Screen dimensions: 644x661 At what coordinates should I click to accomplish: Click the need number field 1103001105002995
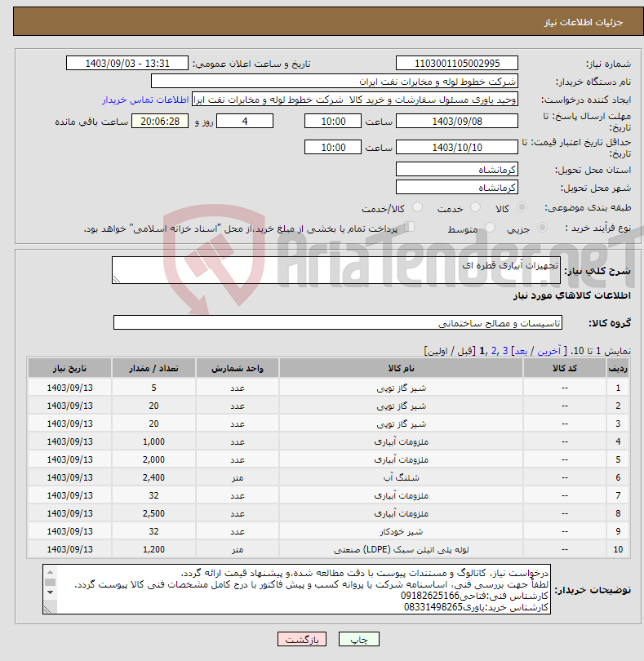(x=457, y=63)
